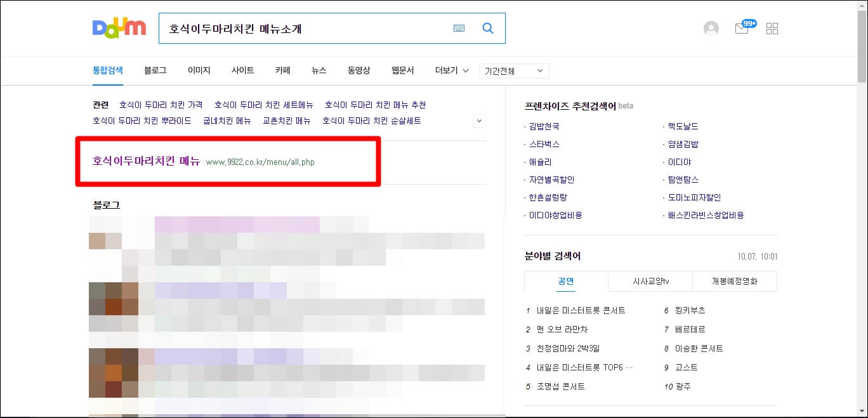This screenshot has width=868, height=418.
Task: Click franchise keyword 이디야창업비용
Action: point(556,215)
